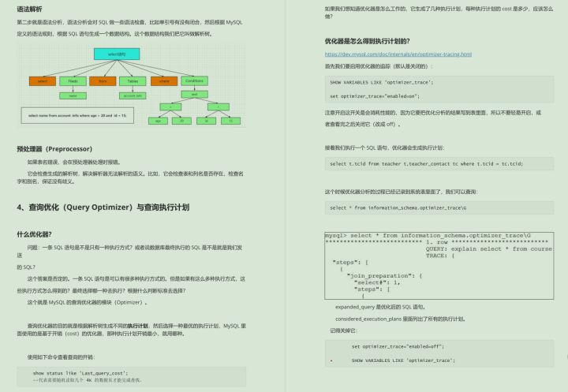This screenshot has width=568, height=392.
Task: Click line '首先我们要启用优化器的追踪 (默认是关闭的)'
Action: (x=379, y=66)
